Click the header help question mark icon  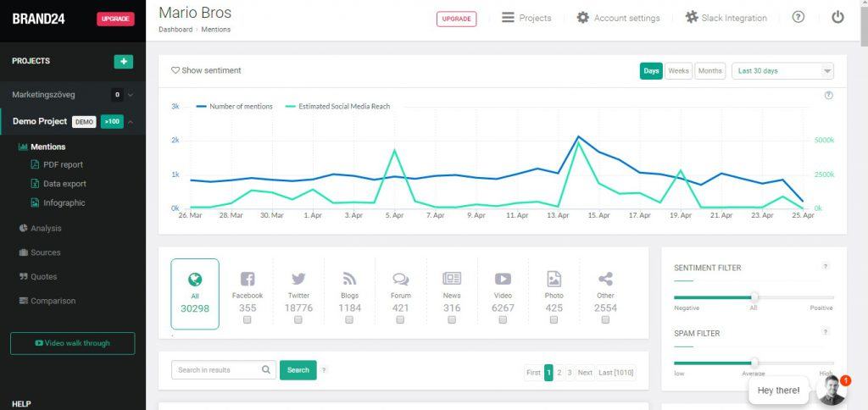click(798, 17)
